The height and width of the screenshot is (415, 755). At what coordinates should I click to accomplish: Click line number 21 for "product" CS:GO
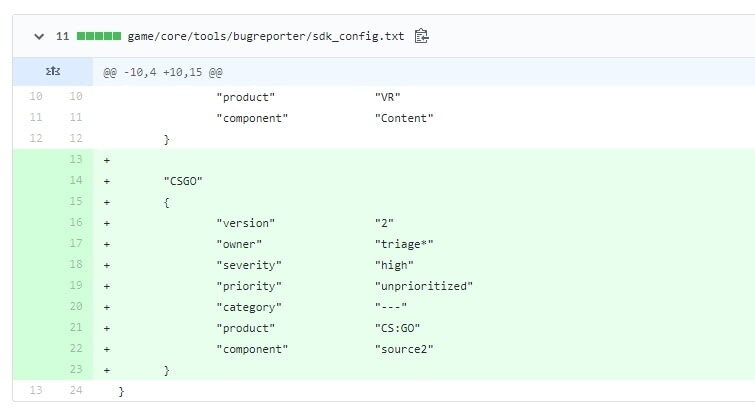point(76,327)
